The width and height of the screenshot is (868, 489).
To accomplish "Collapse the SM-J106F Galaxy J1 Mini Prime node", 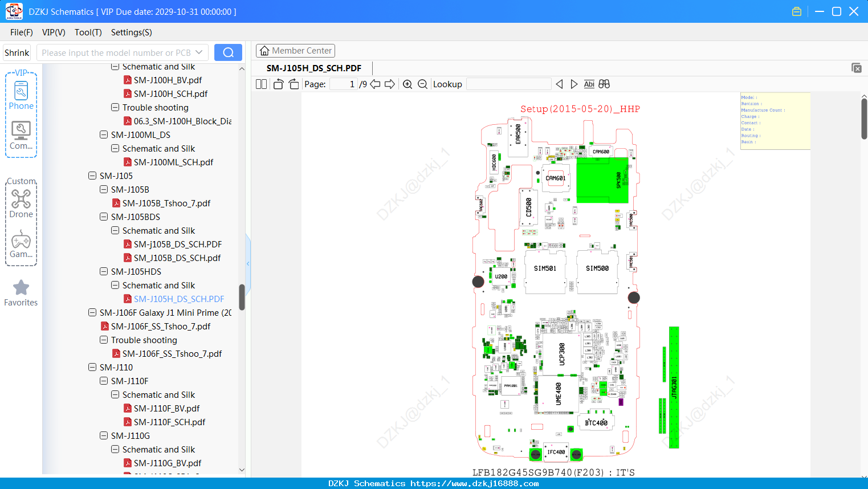I will (x=92, y=313).
